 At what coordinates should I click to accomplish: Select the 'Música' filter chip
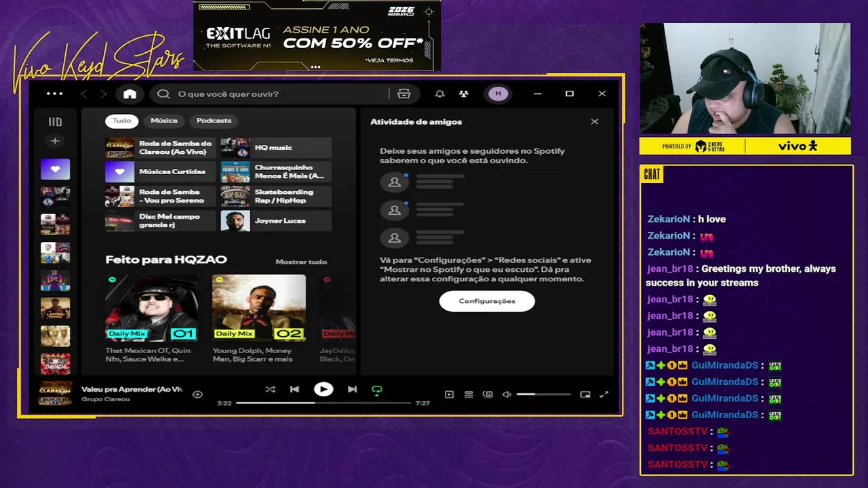163,121
